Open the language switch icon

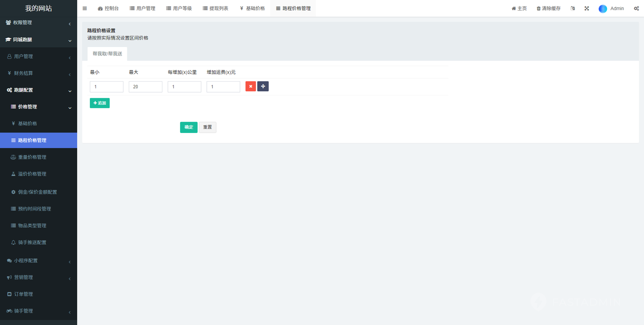(x=573, y=8)
